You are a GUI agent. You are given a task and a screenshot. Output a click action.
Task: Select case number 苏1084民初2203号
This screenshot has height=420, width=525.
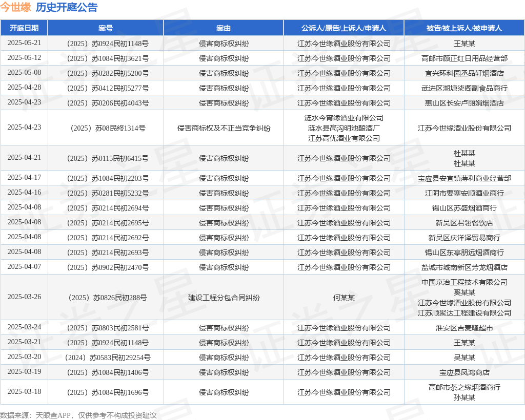pyautogui.click(x=108, y=178)
